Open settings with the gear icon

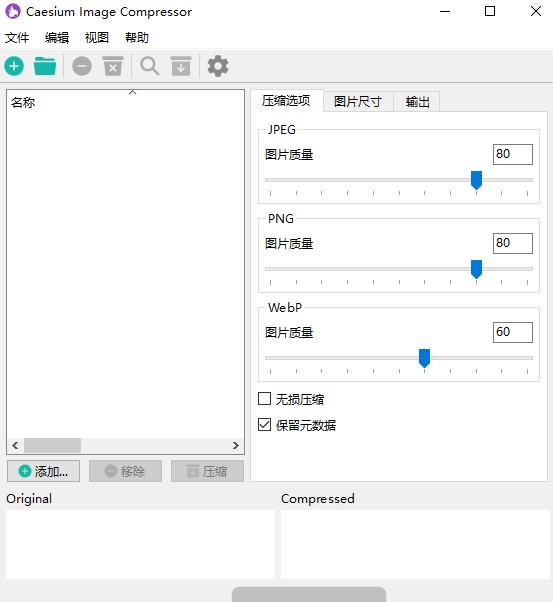(x=218, y=66)
